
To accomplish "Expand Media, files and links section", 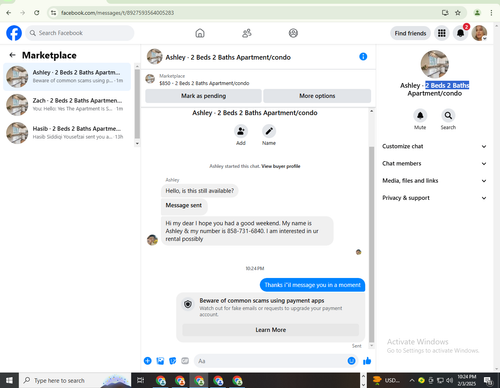I will click(434, 181).
